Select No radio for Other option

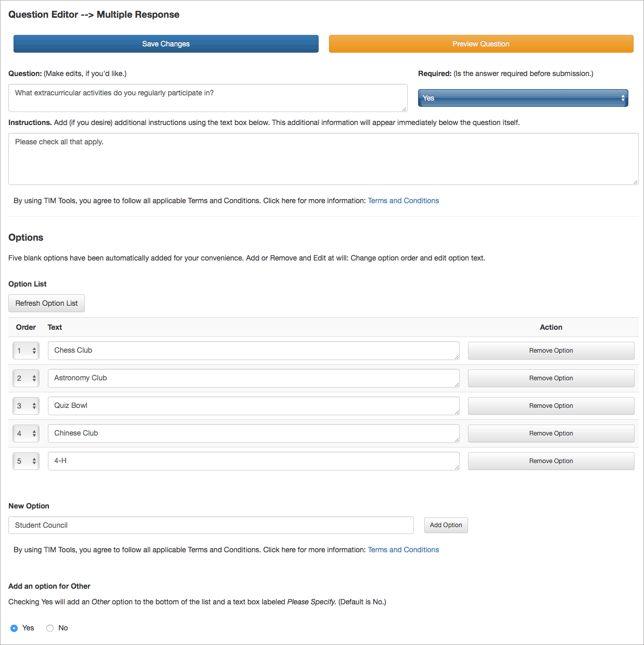50,628
